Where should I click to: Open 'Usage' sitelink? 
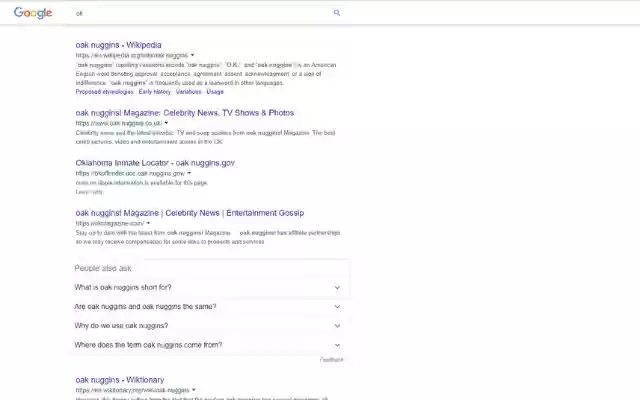tap(215, 92)
